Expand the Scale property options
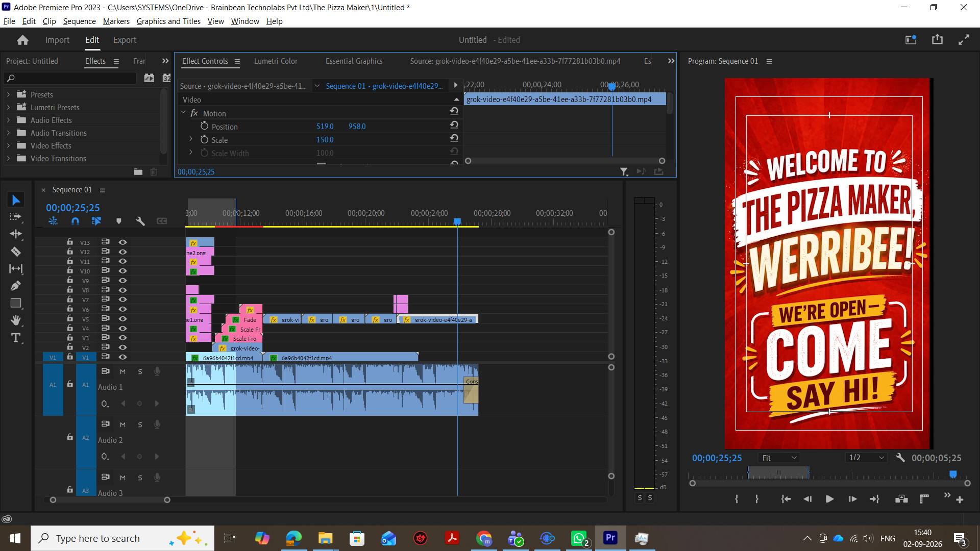The height and width of the screenshot is (551, 980). point(191,139)
